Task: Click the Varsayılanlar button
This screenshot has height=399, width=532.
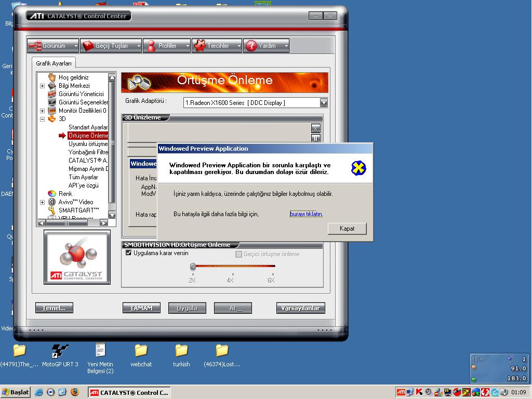Action: pyautogui.click(x=301, y=308)
